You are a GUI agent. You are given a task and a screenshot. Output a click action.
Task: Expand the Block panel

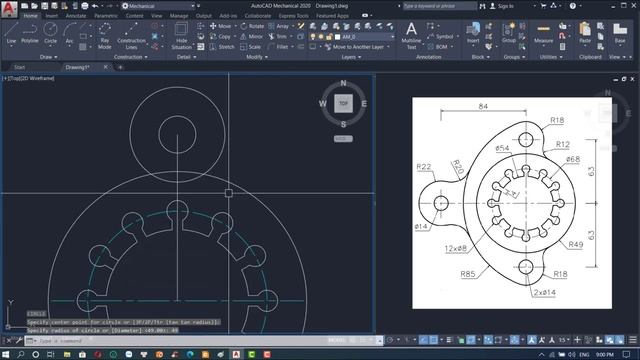480,57
